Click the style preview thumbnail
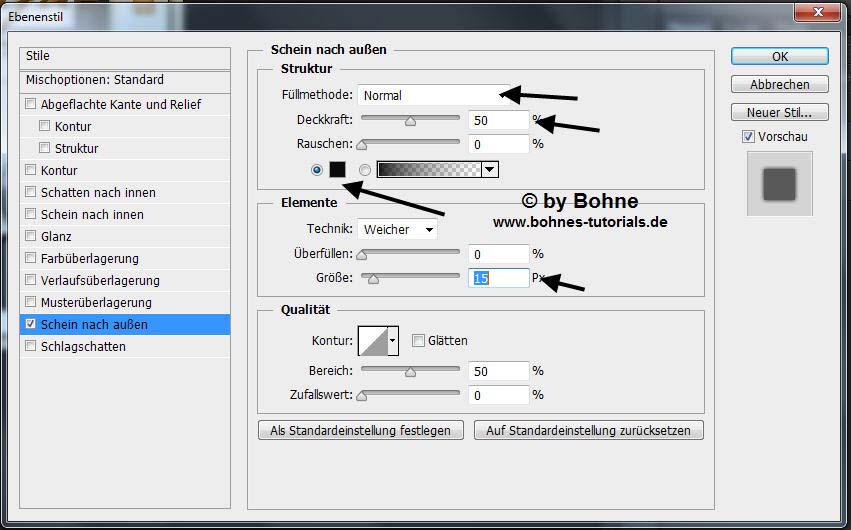 779,184
